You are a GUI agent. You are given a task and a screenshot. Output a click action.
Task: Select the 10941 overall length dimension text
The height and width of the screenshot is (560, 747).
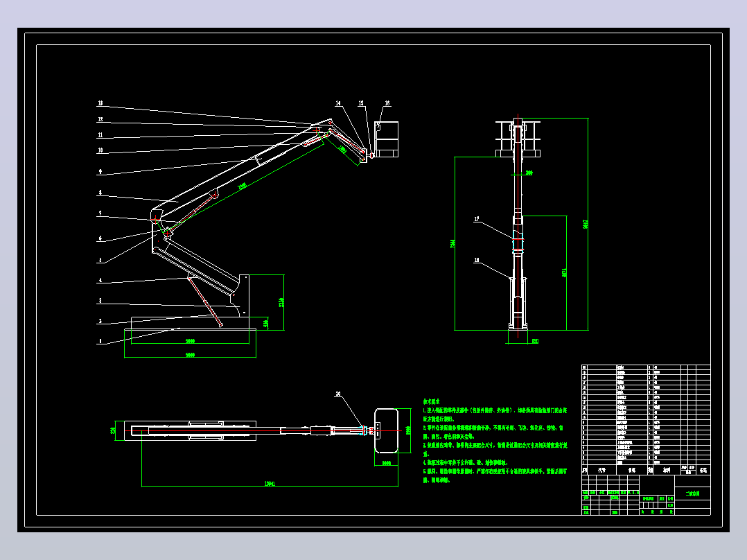tap(270, 484)
